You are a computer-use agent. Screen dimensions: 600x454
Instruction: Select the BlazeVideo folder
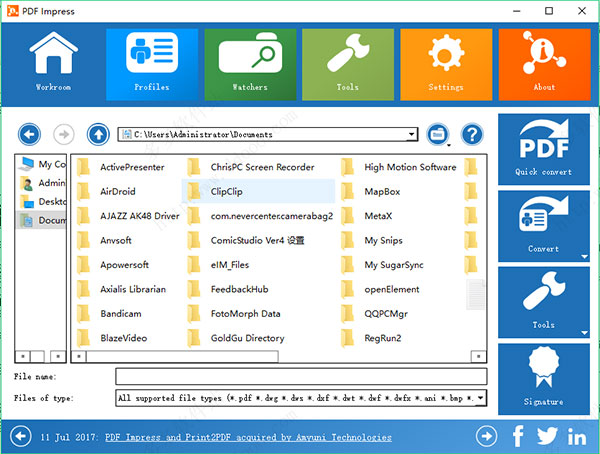click(112, 338)
